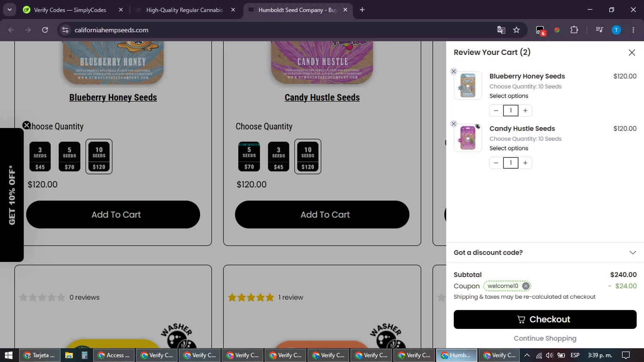Viewport: 644px width, 362px height.
Task: Open Candy Hustle Seeds cart thumbnail
Action: 468,138
